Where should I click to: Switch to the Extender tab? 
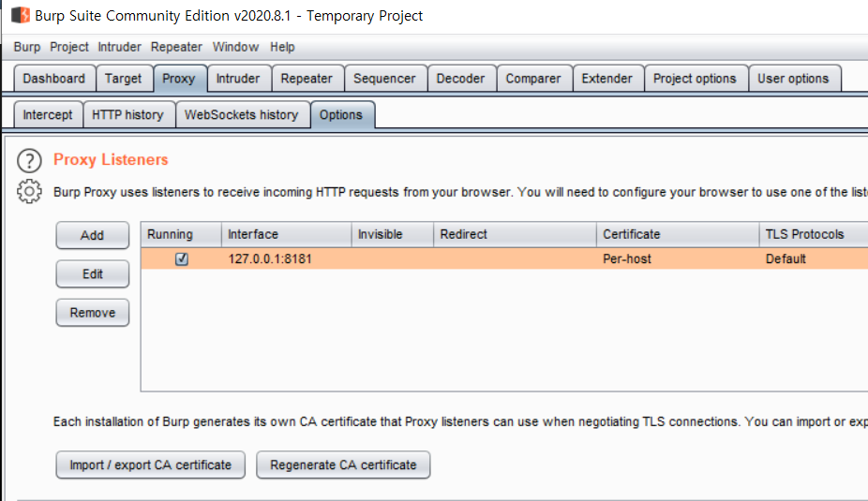(x=607, y=79)
